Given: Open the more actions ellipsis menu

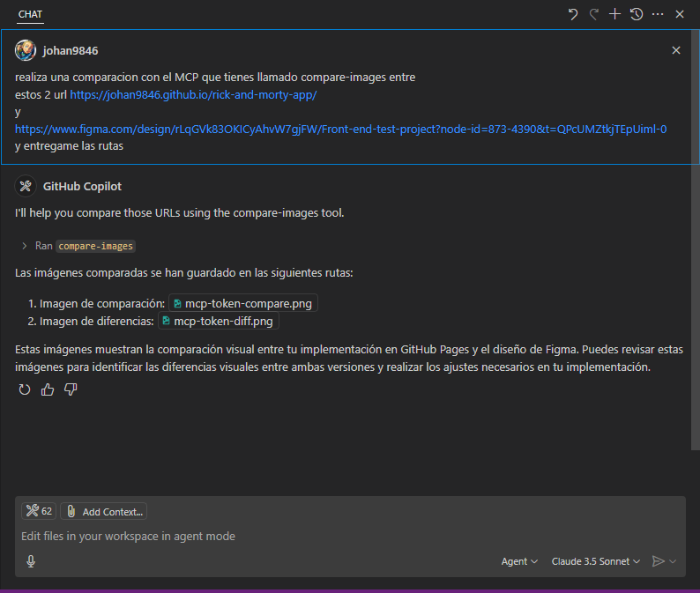Looking at the screenshot, I should [x=658, y=14].
